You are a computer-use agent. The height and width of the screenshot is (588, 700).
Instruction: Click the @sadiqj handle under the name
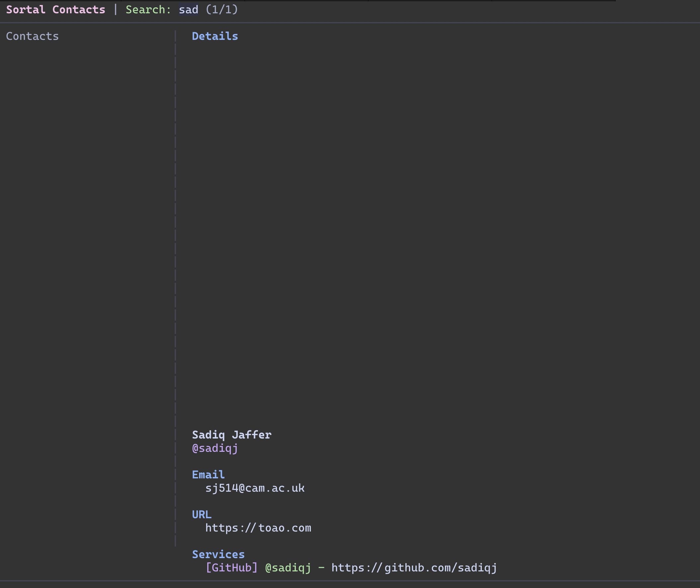(x=214, y=448)
